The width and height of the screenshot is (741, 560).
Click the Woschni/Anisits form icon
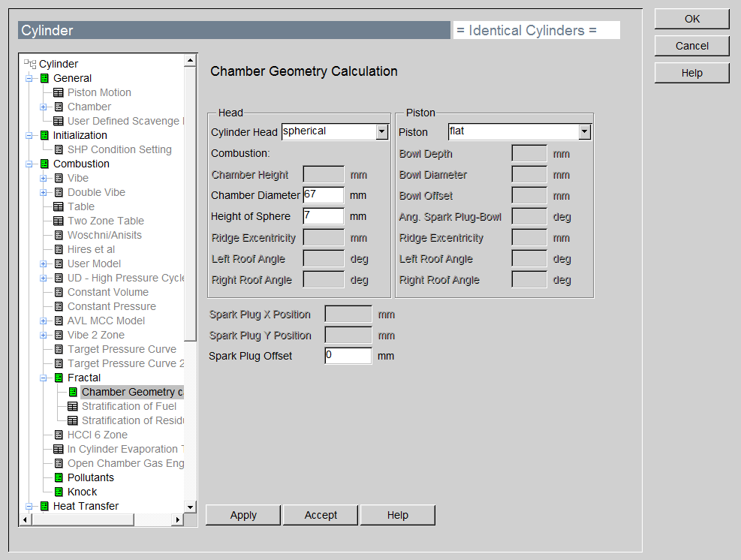click(59, 236)
